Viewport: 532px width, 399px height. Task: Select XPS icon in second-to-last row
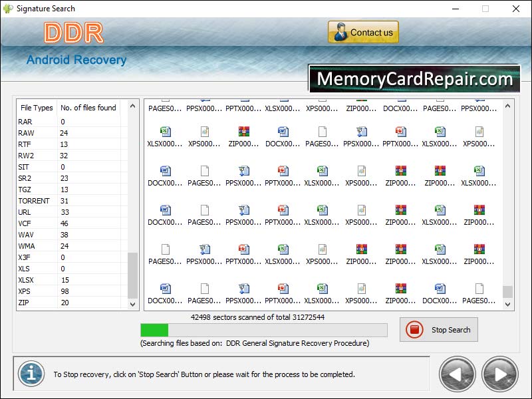pyautogui.click(x=323, y=249)
